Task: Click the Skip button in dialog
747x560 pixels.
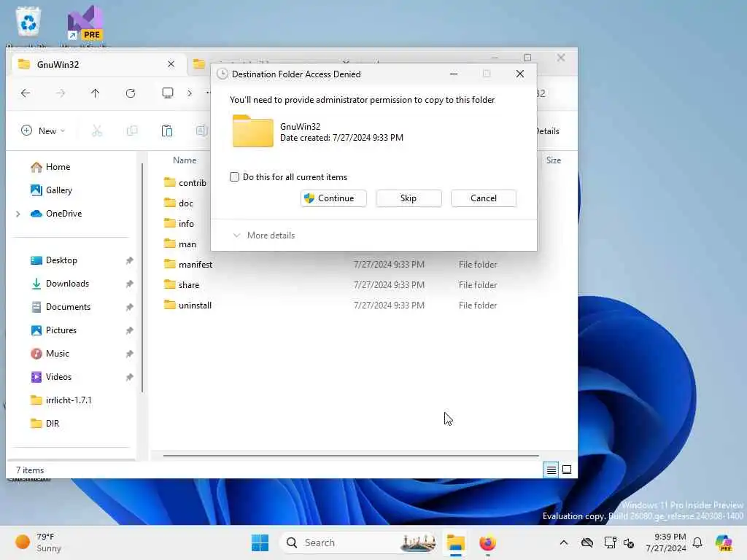Action: [409, 198]
